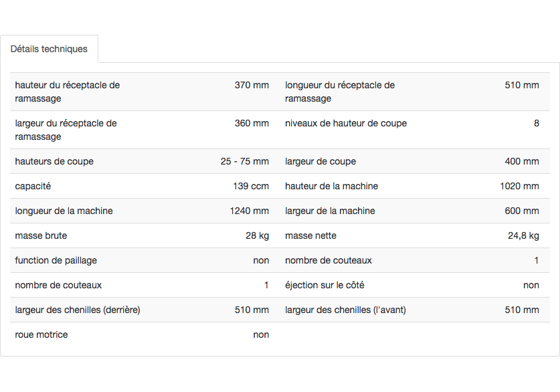Open the Détails techniques tab
Viewport: 560px width, 392px height.
49,49
